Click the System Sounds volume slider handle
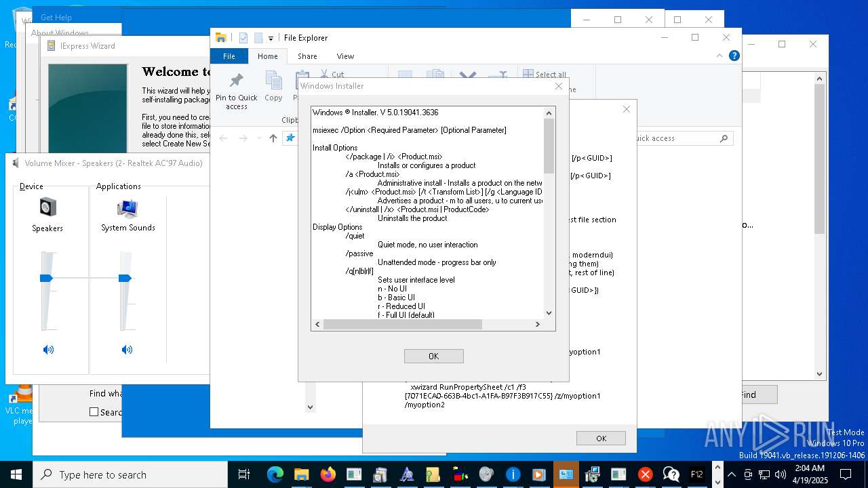 pos(125,279)
